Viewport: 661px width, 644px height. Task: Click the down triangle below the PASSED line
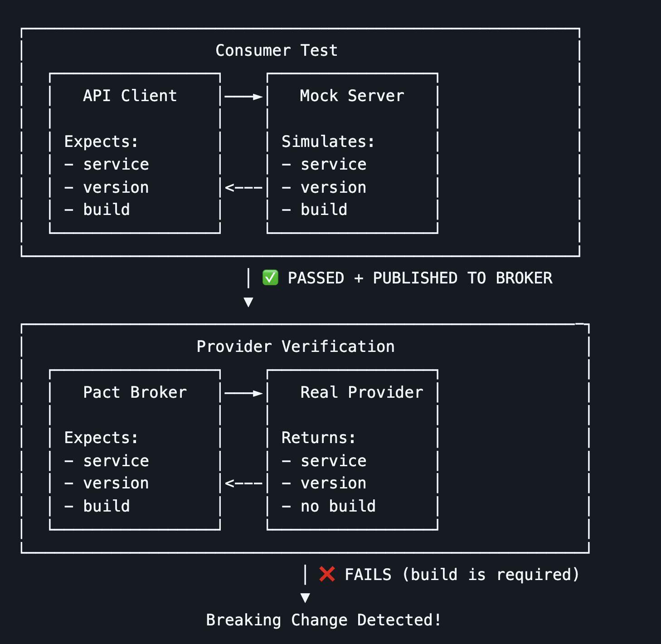248,302
